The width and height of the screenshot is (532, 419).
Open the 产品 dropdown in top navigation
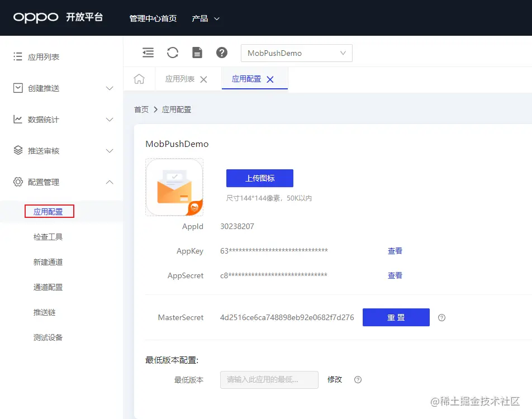pyautogui.click(x=206, y=18)
